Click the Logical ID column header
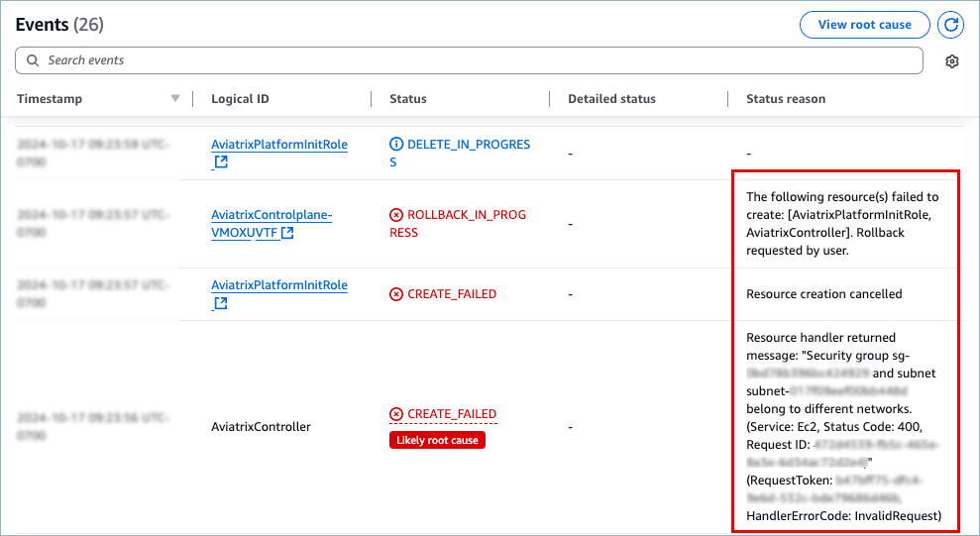Screen dimensions: 980x536 click(x=240, y=99)
